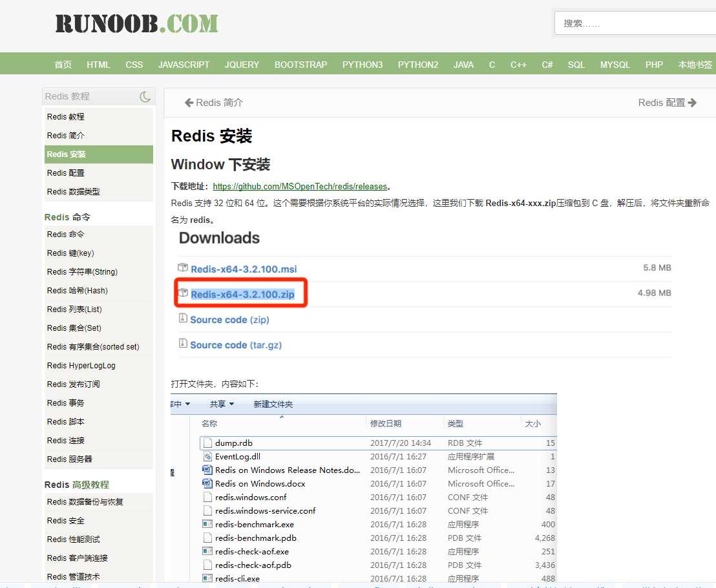Image resolution: width=716 pixels, height=588 pixels.
Task: Sort by 名称 column header
Action: point(209,424)
